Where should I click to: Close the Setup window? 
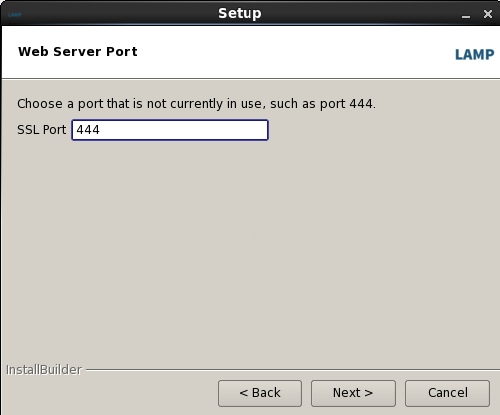(x=488, y=14)
